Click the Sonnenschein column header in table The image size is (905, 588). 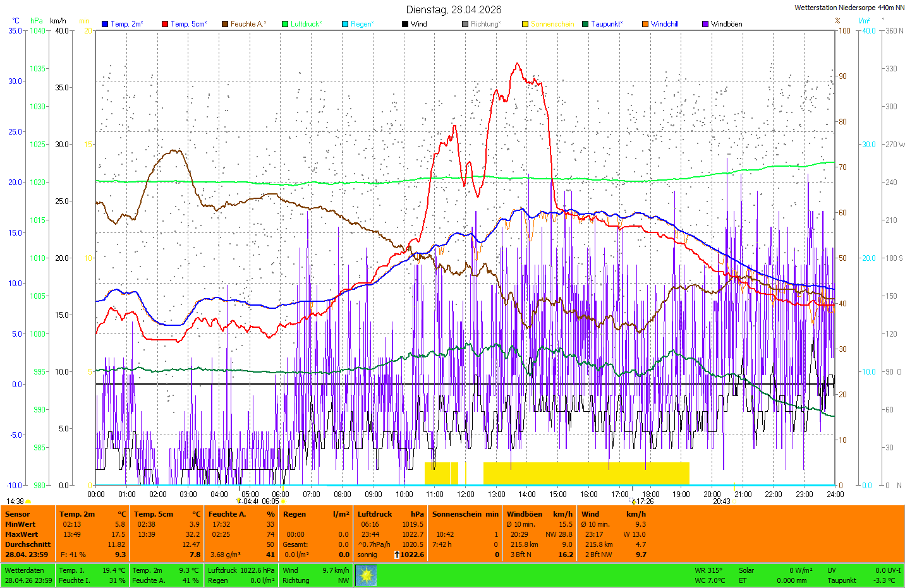coord(456,514)
